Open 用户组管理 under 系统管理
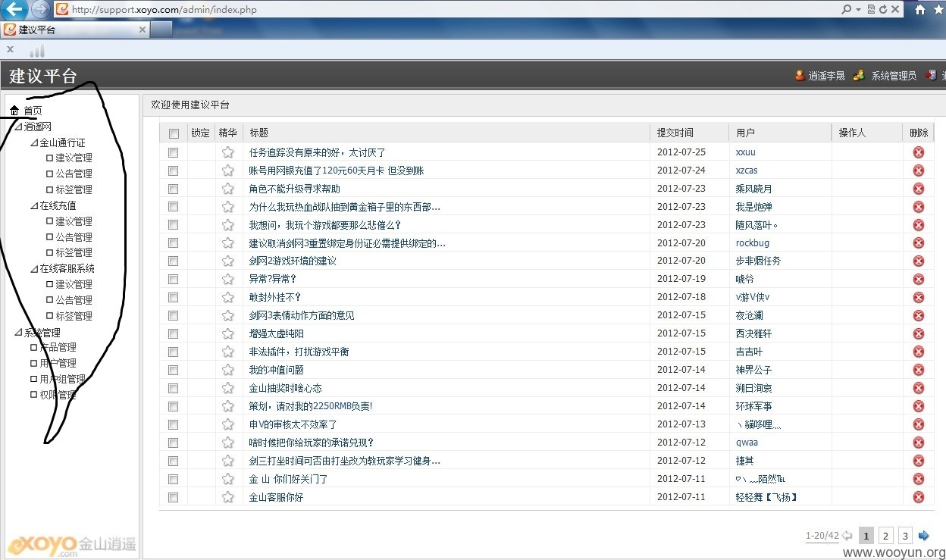 pos(62,379)
